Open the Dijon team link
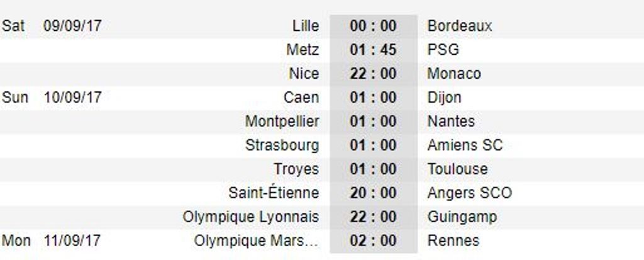 pyautogui.click(x=443, y=98)
